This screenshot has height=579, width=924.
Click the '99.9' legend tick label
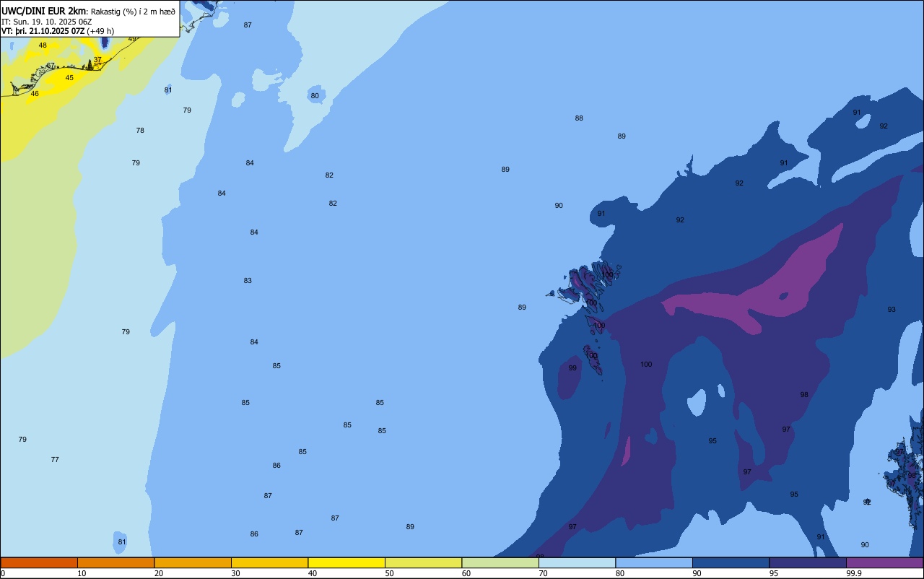point(854,573)
